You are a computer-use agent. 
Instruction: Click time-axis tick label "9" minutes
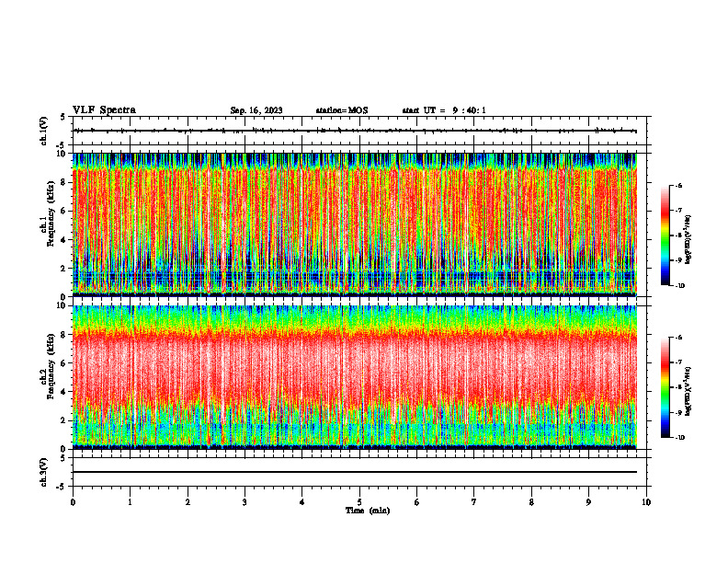[x=589, y=502]
